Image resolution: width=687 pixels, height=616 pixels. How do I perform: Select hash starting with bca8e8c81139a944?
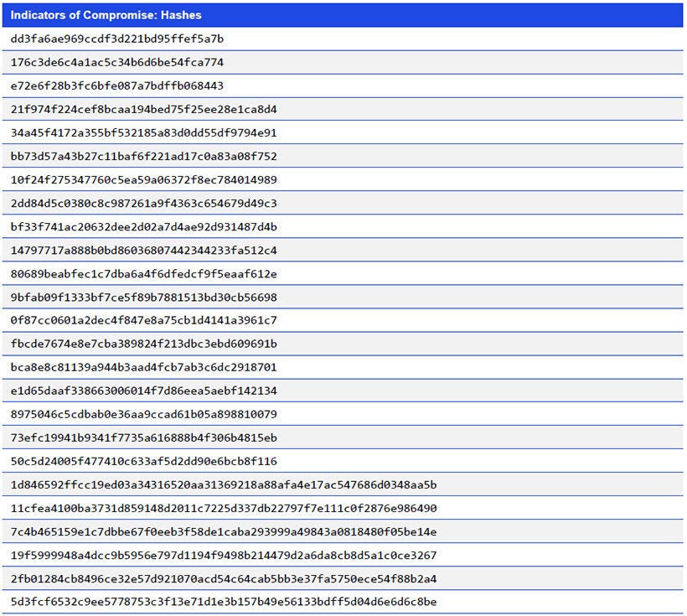click(x=144, y=367)
